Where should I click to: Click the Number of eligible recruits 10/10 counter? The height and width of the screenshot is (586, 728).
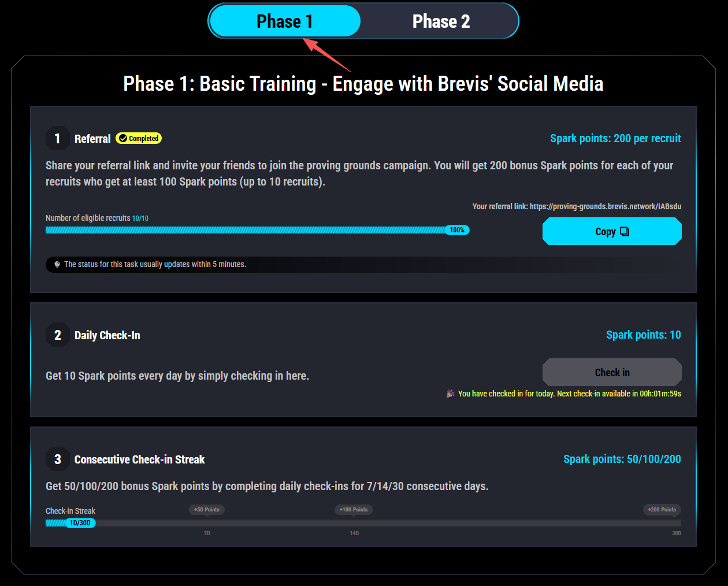[96, 218]
